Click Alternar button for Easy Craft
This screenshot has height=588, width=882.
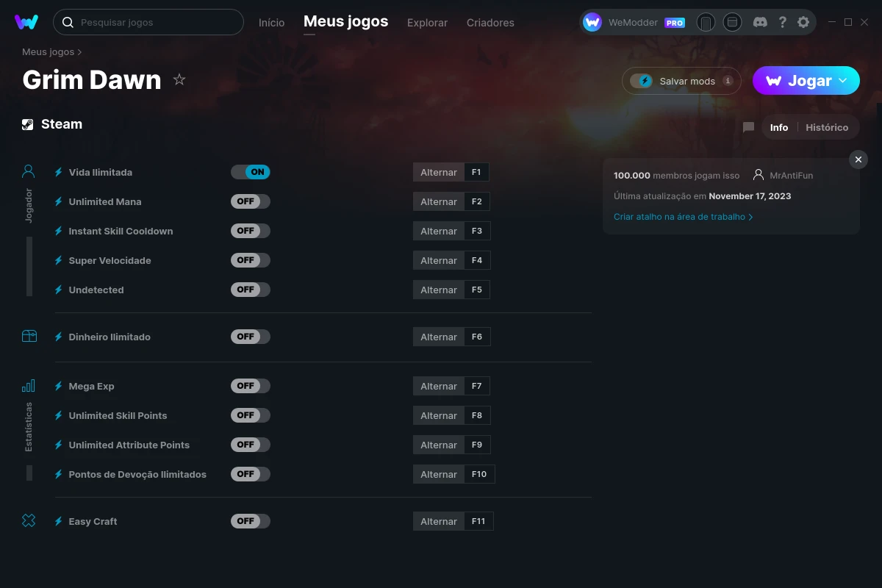(439, 521)
